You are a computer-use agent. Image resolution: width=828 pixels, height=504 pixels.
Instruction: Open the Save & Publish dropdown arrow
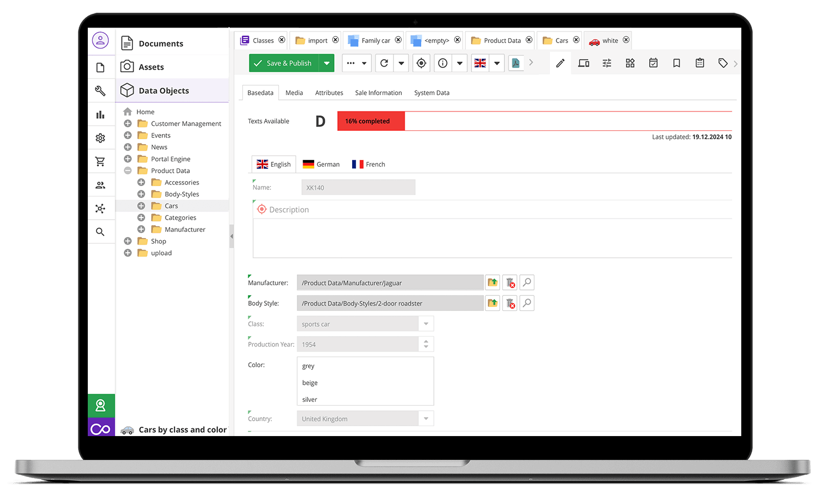pos(327,63)
